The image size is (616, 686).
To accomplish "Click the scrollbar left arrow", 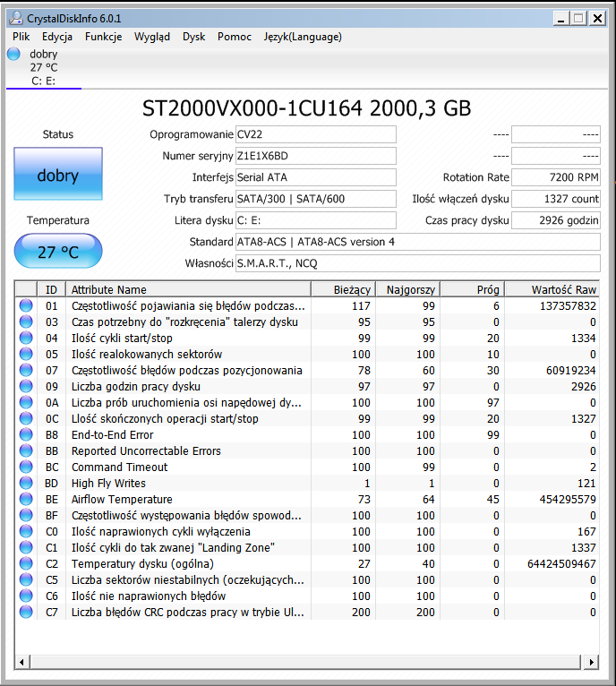I will (x=22, y=662).
